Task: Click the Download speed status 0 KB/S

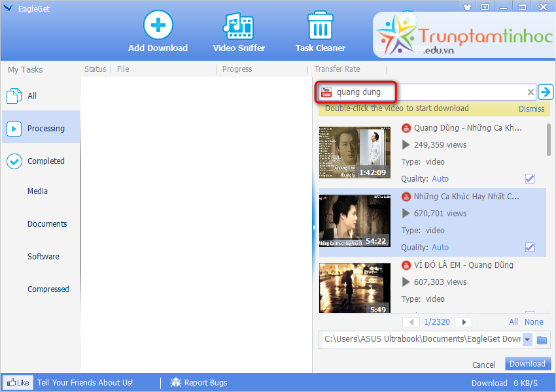Action: tap(504, 383)
